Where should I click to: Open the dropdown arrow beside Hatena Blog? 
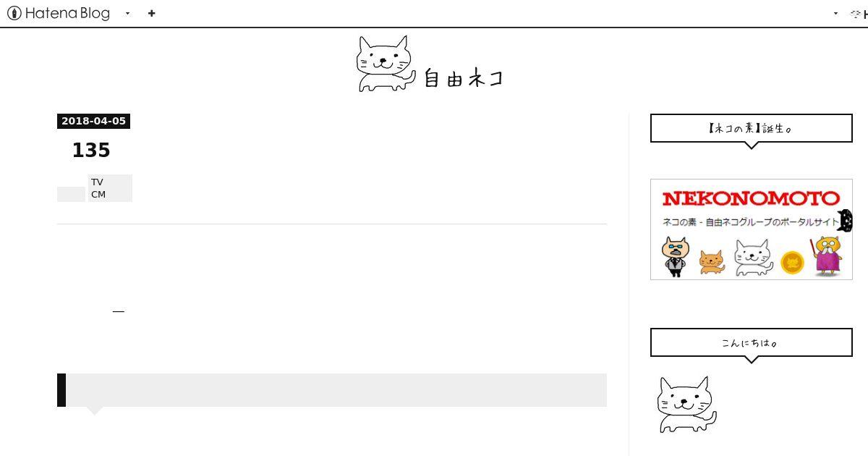[128, 13]
